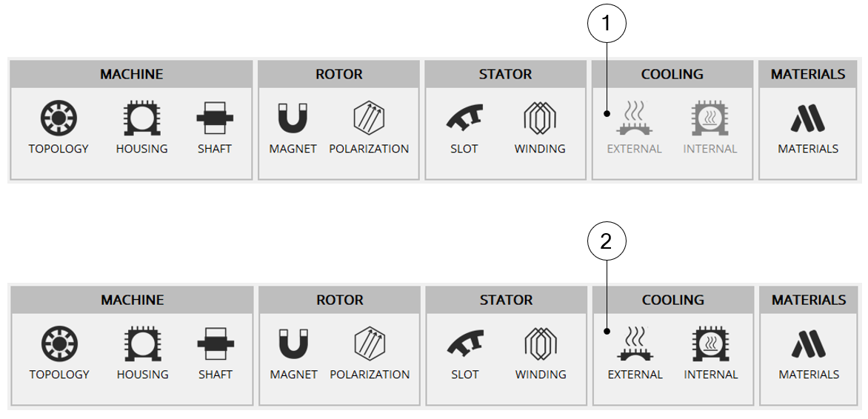Select Polarization icon in ribbon marked 1
Viewport: 868px width, 419px height.
click(x=369, y=119)
